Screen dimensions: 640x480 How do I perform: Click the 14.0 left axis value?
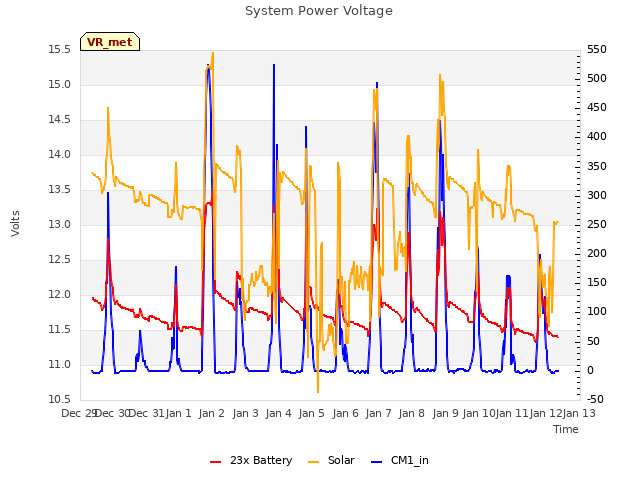pos(60,155)
